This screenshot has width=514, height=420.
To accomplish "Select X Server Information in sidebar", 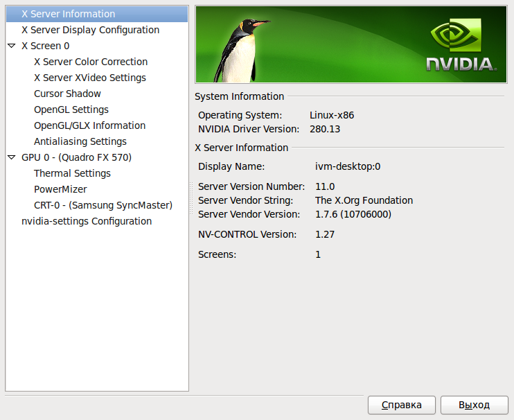I will (x=68, y=14).
